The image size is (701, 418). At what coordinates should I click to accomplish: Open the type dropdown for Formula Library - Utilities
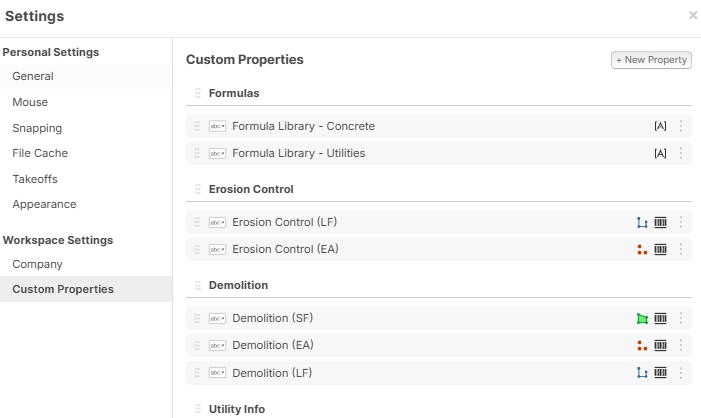(x=217, y=154)
